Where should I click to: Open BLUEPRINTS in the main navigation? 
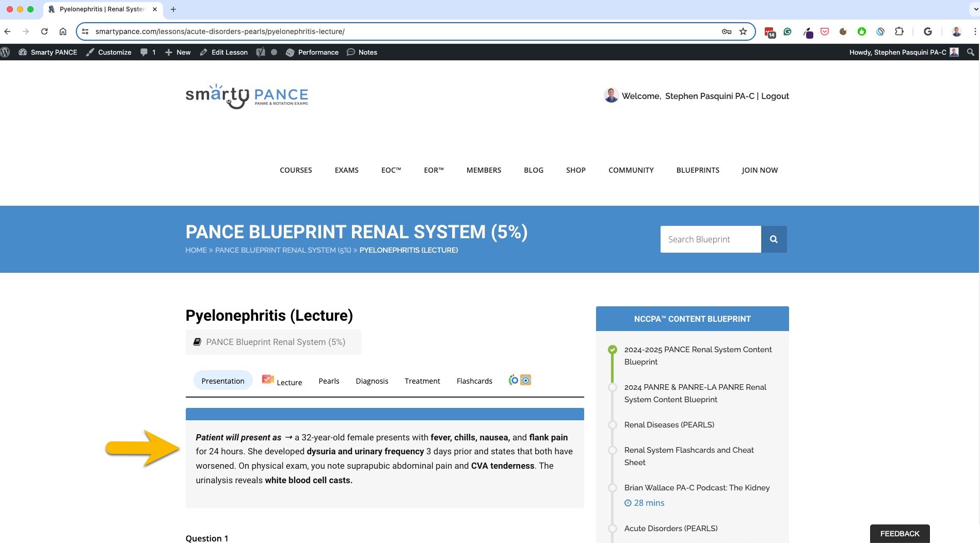pos(698,170)
